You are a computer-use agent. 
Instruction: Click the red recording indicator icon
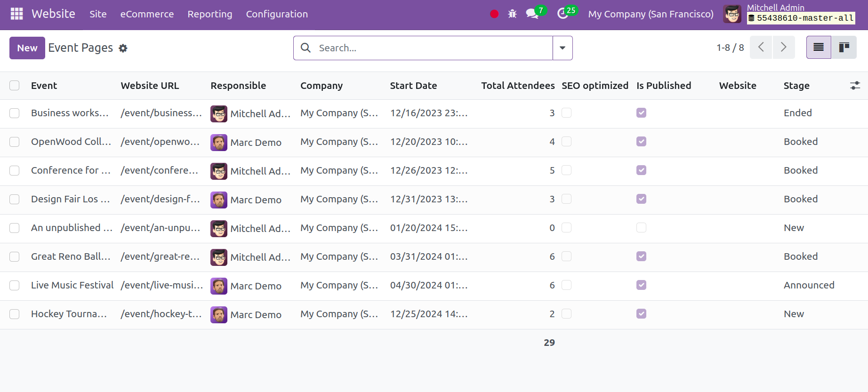pos(494,14)
